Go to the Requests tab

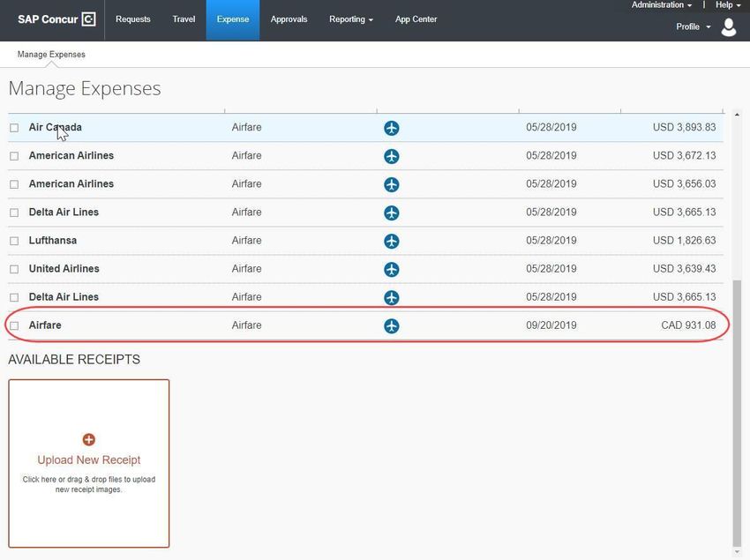point(133,19)
